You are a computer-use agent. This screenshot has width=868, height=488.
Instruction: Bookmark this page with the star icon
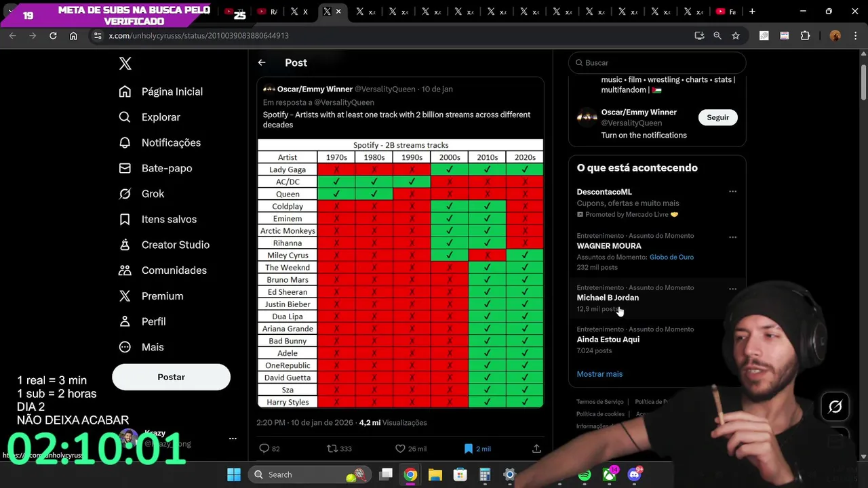[736, 36]
